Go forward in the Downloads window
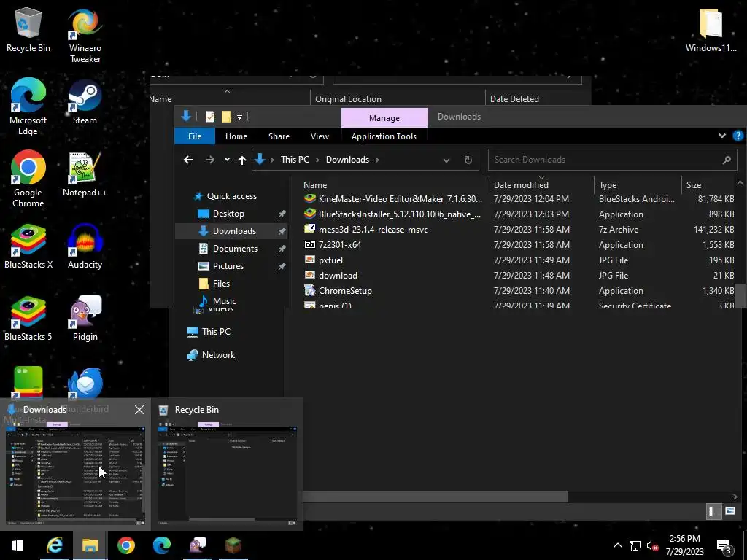This screenshot has width=747, height=560. pyautogui.click(x=209, y=160)
